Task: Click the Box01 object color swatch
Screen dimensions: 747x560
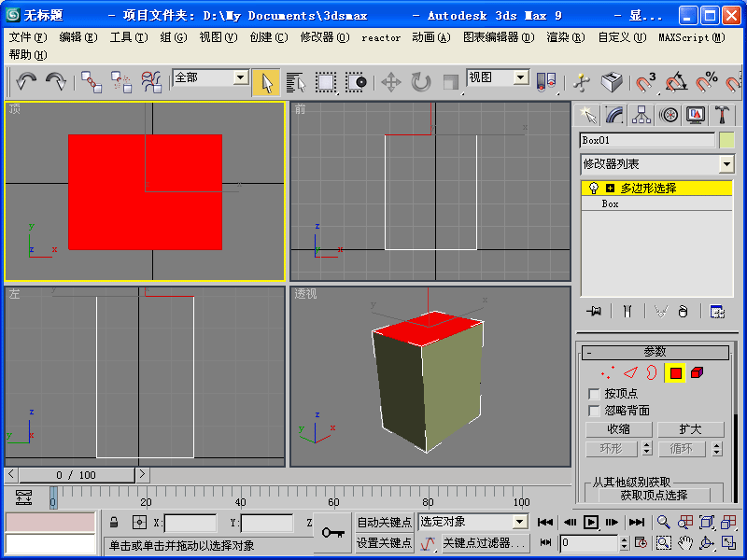Action: tap(726, 140)
